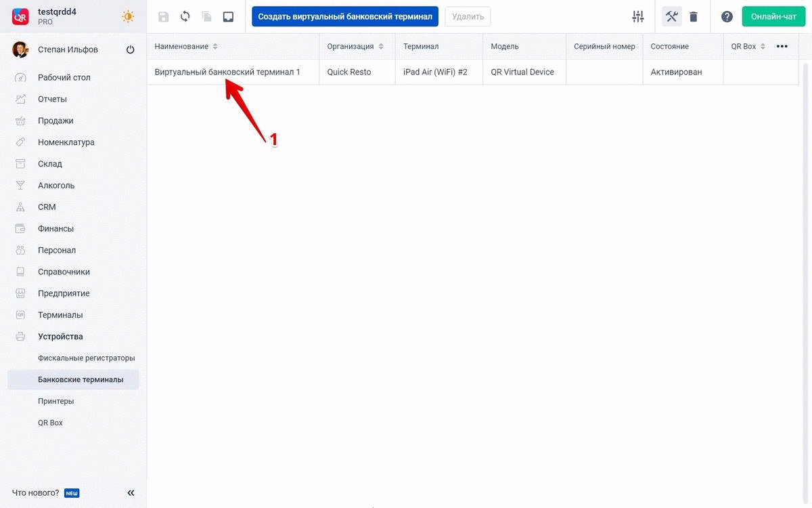This screenshot has height=508, width=812.
Task: Open the three-dots column options
Action: 782,47
